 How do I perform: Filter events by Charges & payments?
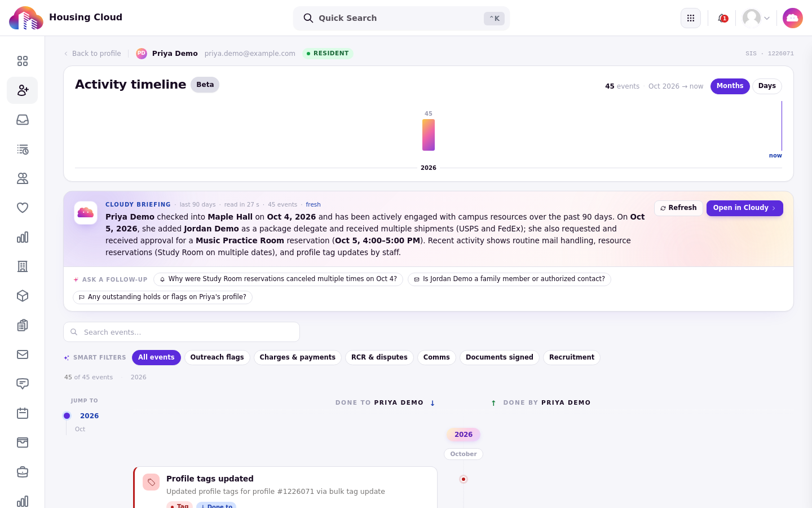coord(297,358)
